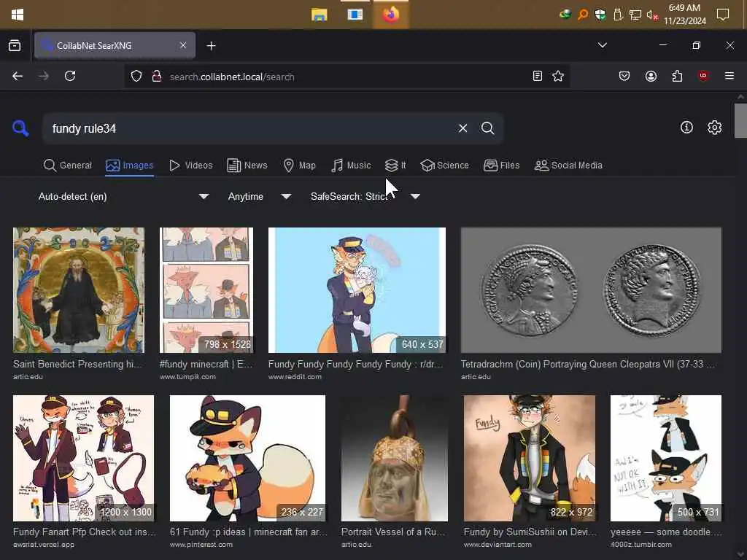
Task: Open the Anytime time range dropdown
Action: pos(259,196)
